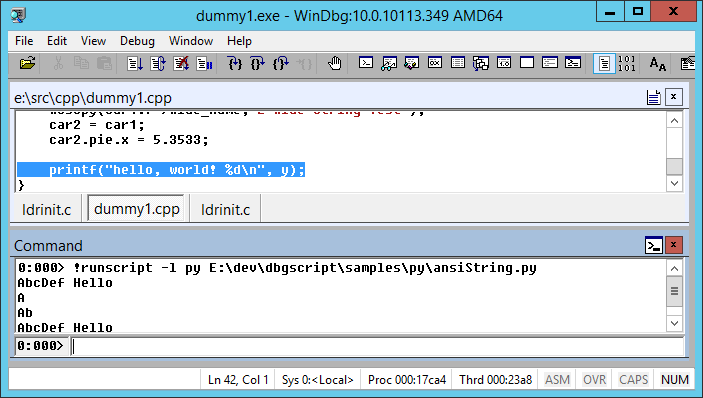Open the Font dialog icon
Viewport: 703px width, 398px height.
tap(657, 64)
